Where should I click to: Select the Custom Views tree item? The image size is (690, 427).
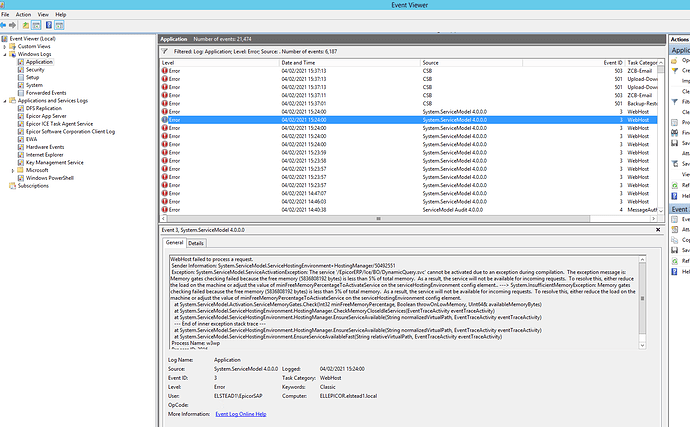[x=34, y=46]
